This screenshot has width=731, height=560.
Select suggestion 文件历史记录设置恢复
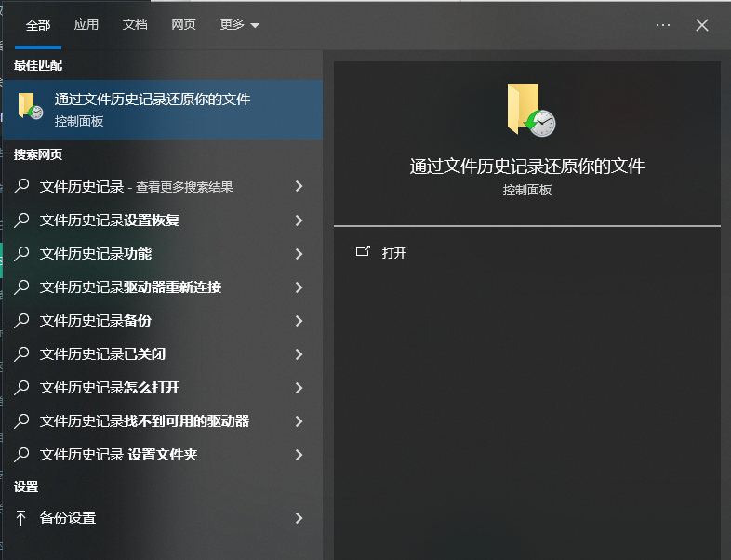tap(163, 220)
